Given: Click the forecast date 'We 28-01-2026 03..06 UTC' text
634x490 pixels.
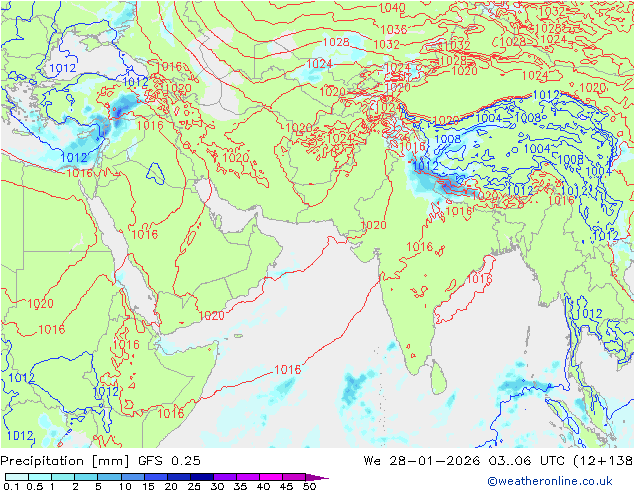Looking at the screenshot, I should (x=466, y=461).
